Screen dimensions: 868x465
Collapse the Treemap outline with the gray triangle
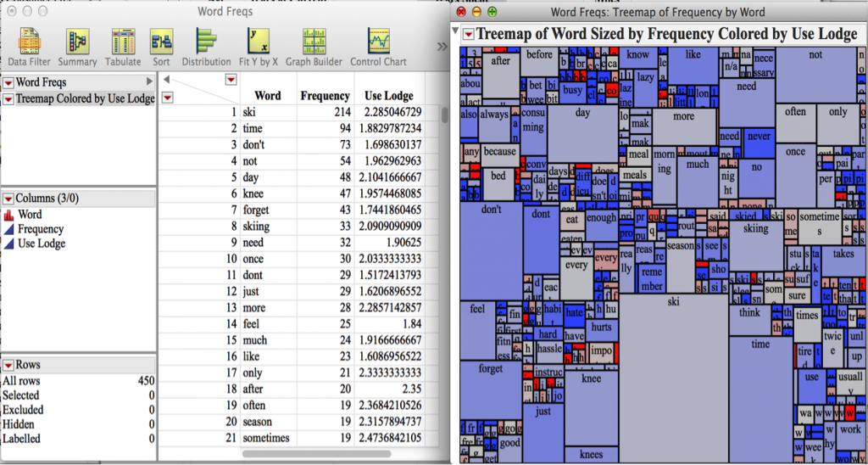(455, 31)
